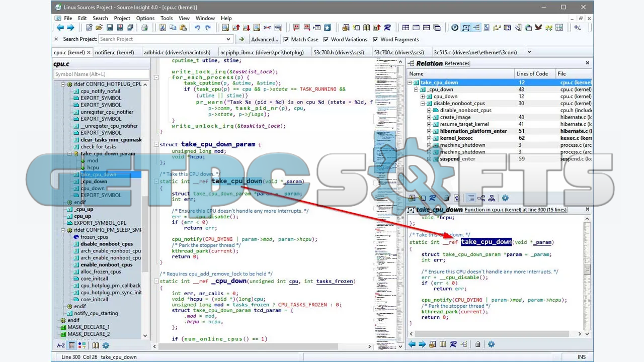Print the file with printer icon
This screenshot has height=362, width=644.
coord(144,28)
